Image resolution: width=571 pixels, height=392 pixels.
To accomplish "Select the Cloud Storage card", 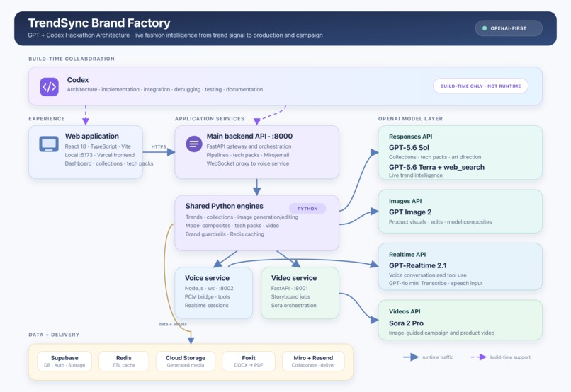I will tap(186, 361).
